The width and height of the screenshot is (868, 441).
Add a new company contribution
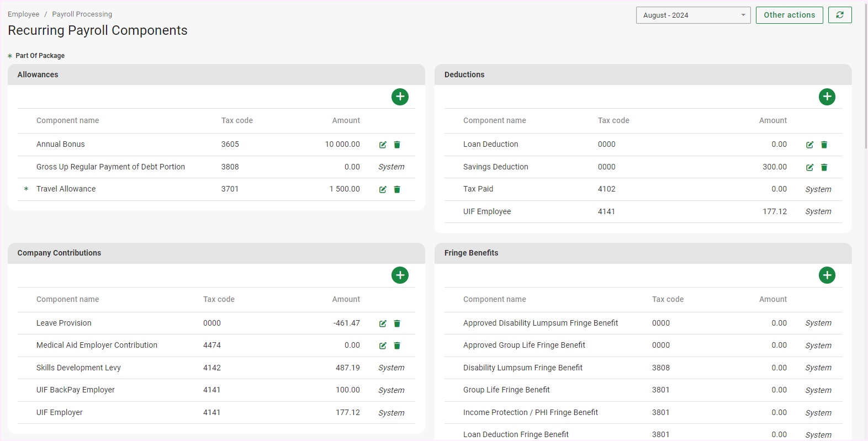click(400, 275)
